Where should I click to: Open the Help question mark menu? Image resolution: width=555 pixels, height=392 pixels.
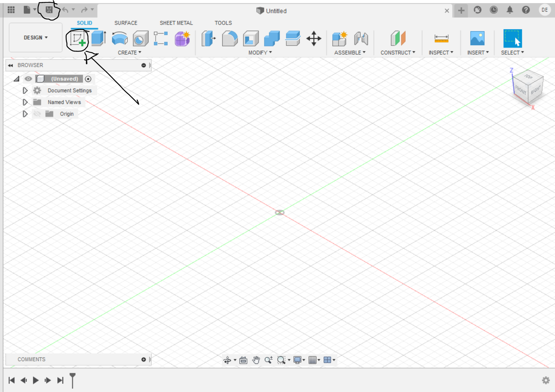coord(526,10)
